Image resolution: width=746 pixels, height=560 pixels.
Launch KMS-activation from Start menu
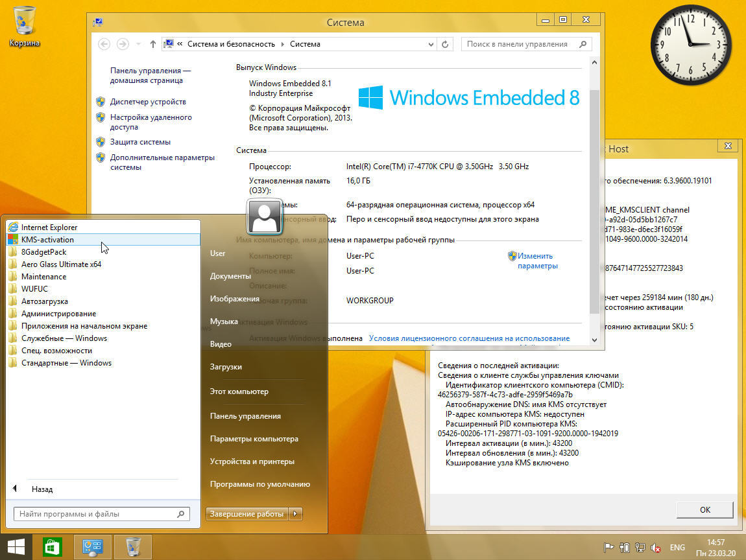[47, 240]
